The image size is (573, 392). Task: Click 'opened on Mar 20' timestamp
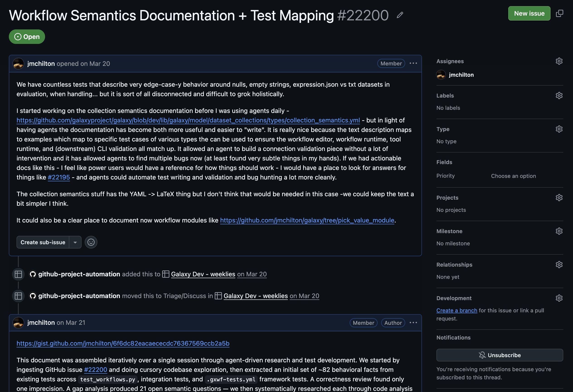click(83, 64)
